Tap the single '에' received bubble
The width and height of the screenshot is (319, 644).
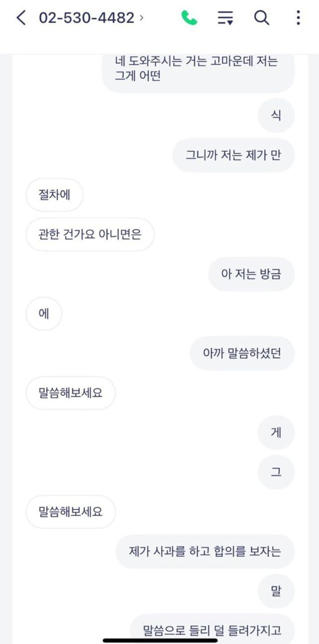(44, 314)
